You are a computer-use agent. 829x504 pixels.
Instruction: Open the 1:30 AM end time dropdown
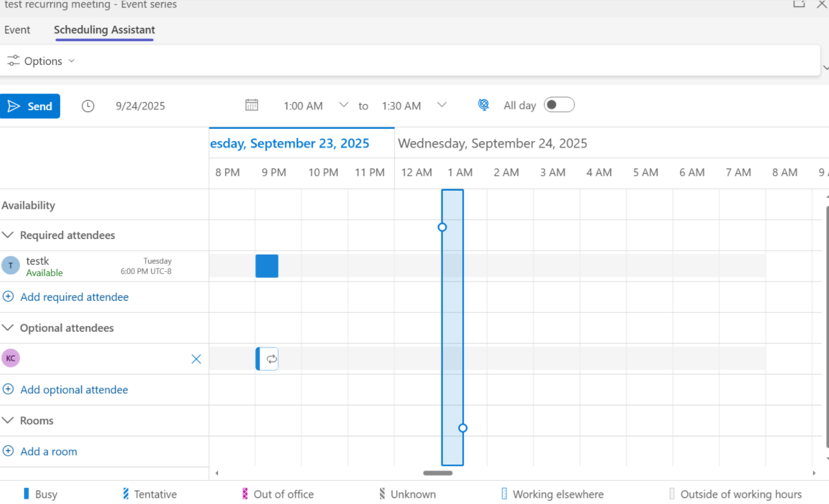[x=442, y=105]
